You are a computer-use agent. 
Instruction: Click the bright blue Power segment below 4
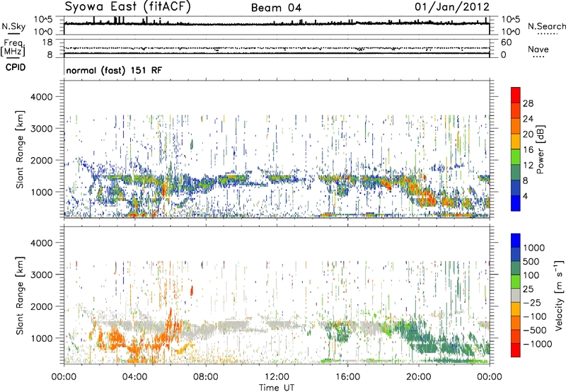pyautogui.click(x=516, y=203)
